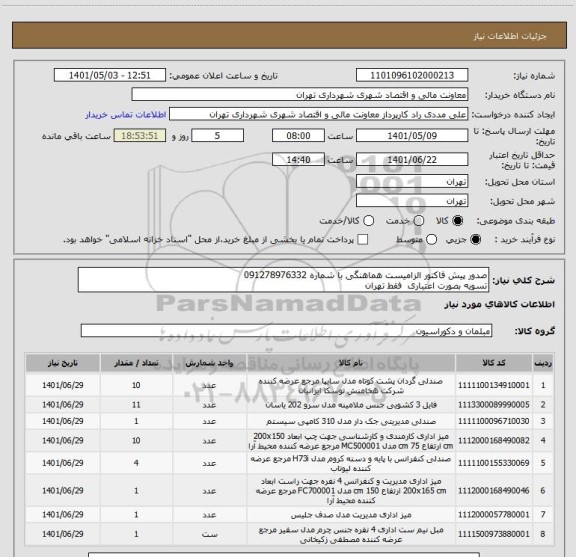The width and height of the screenshot is (576, 557).
Task: Click delivery province field تهران
Action: pos(412,182)
